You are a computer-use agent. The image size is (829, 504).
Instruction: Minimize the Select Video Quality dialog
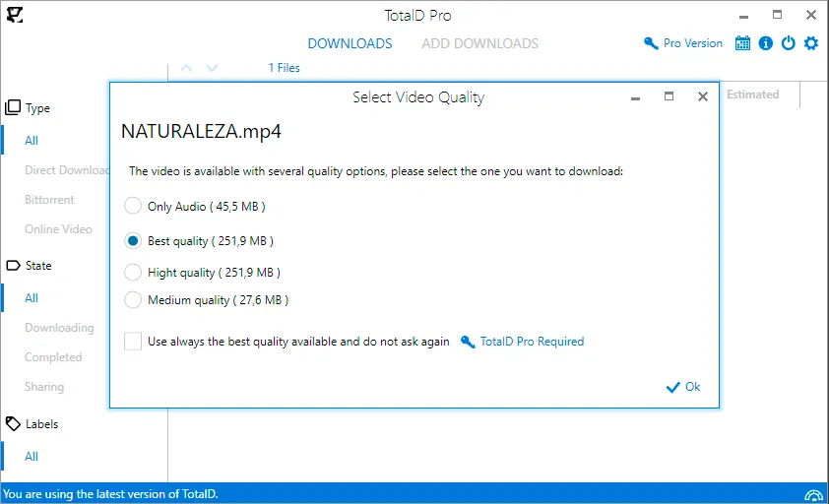635,98
